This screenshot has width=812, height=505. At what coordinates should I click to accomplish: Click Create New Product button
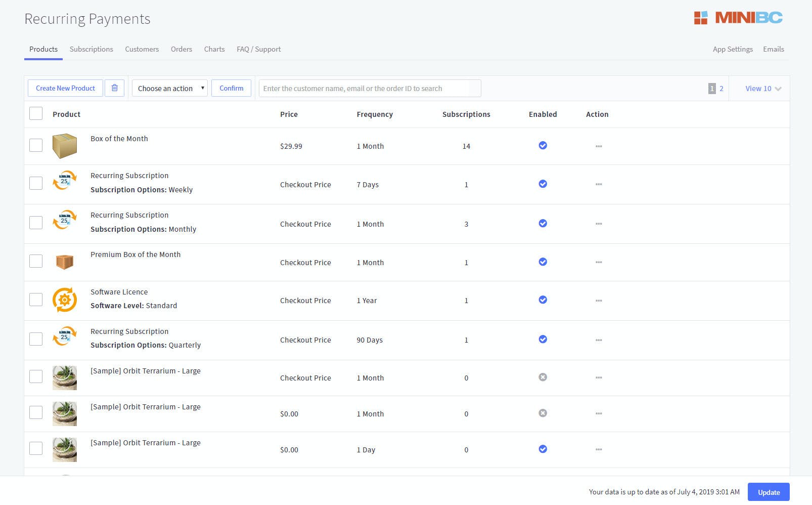coord(65,88)
